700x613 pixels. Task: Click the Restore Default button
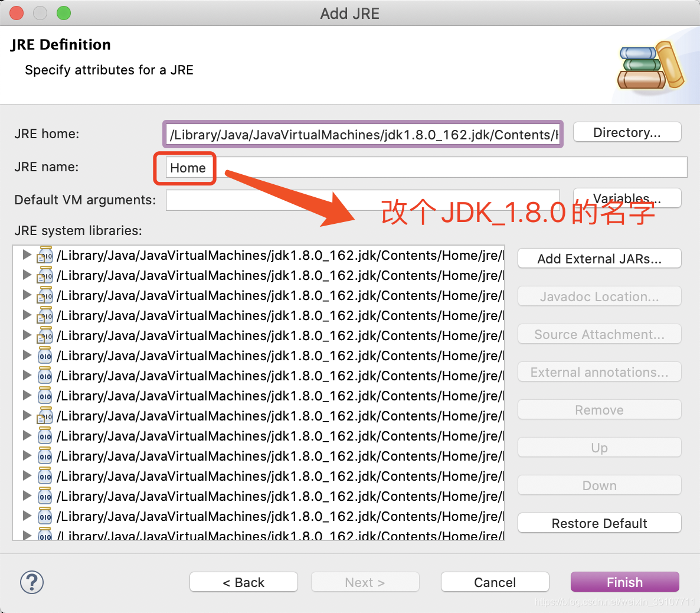[x=599, y=523]
